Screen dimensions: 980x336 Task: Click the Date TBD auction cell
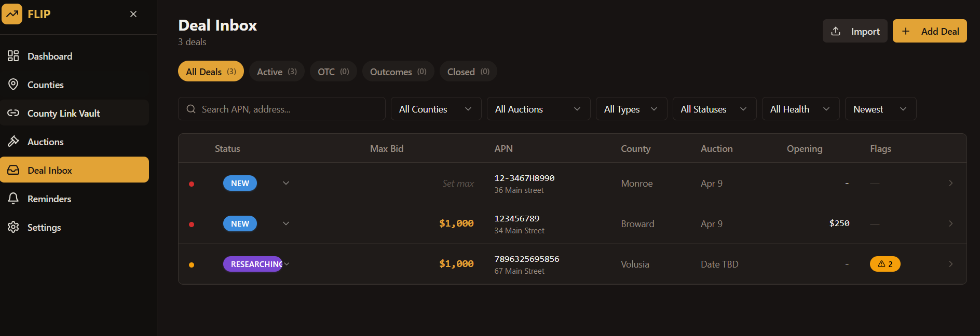coord(719,264)
